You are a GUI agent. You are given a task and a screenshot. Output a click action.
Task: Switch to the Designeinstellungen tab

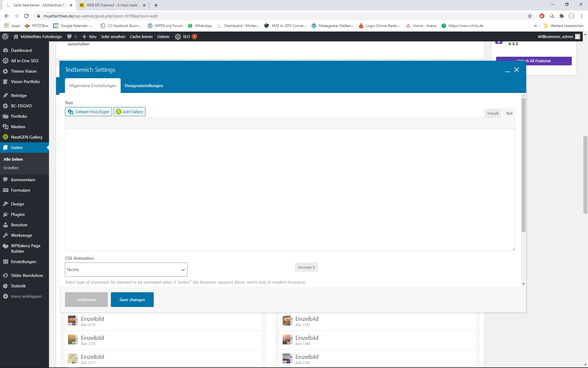click(144, 86)
